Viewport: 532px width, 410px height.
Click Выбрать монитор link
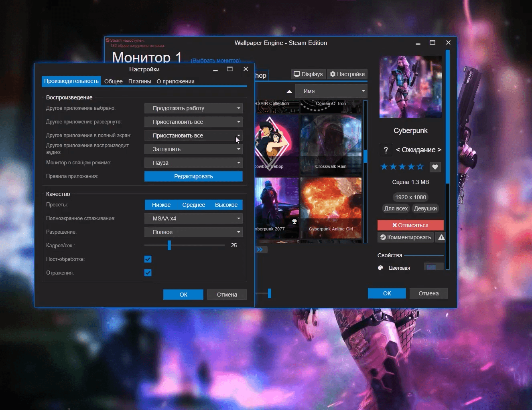tap(216, 61)
